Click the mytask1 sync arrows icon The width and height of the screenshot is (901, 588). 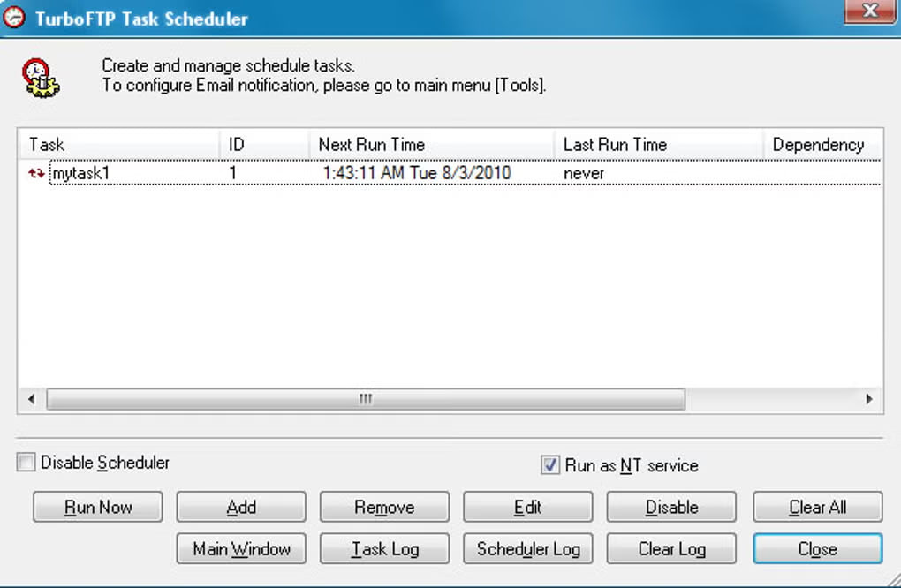(x=36, y=173)
